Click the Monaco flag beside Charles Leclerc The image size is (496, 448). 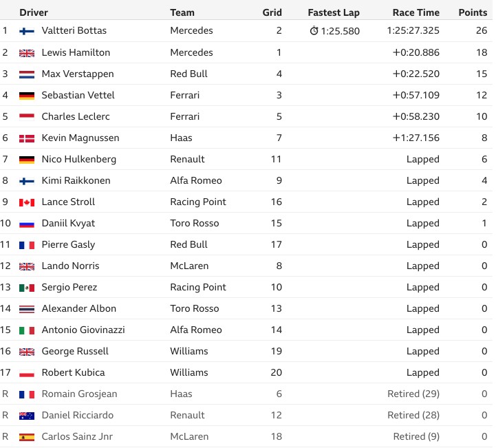pos(27,117)
